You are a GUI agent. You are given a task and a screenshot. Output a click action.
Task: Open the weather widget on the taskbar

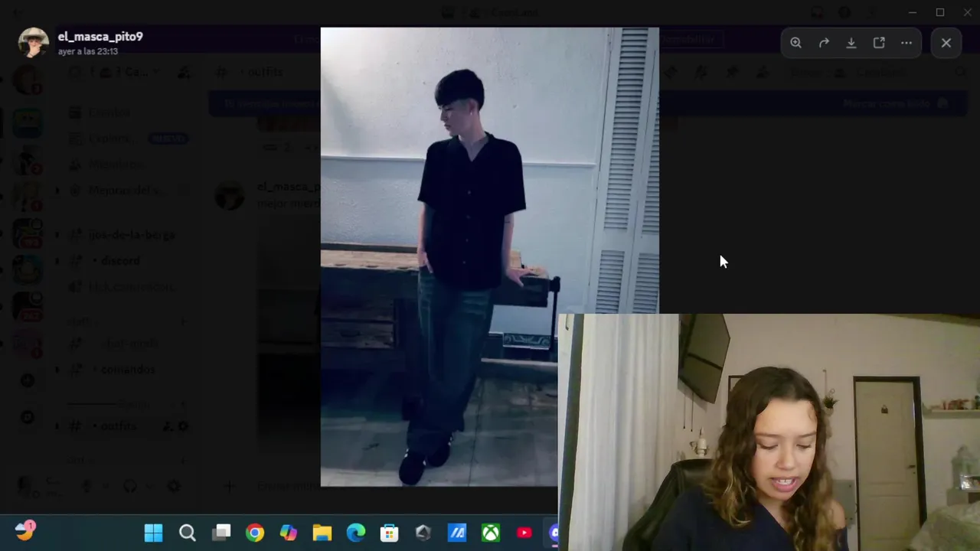24,530
